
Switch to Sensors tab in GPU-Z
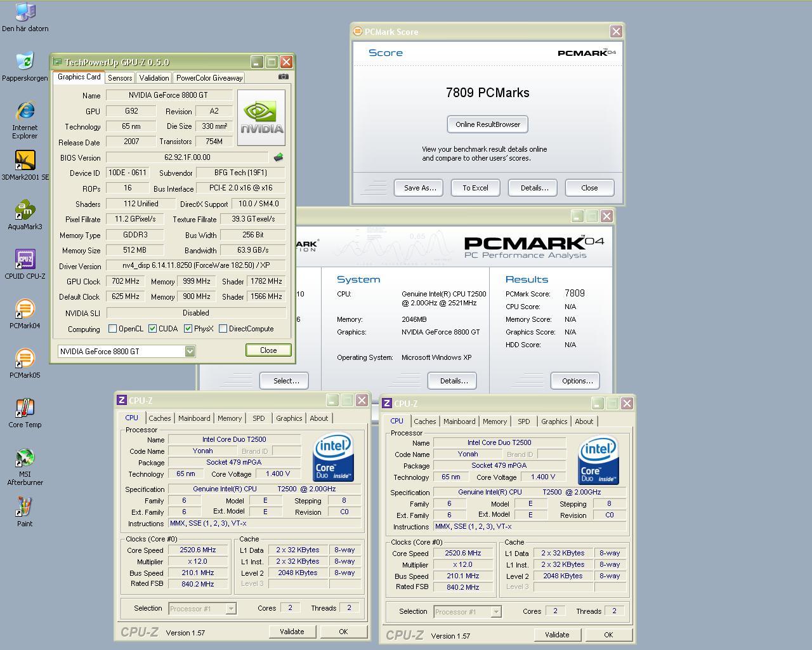tap(120, 78)
